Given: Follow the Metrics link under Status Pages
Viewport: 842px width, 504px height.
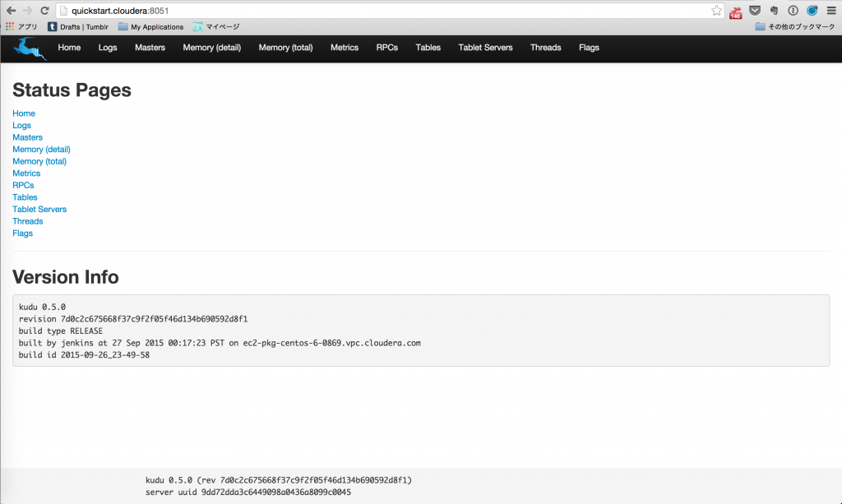Looking at the screenshot, I should coord(26,173).
